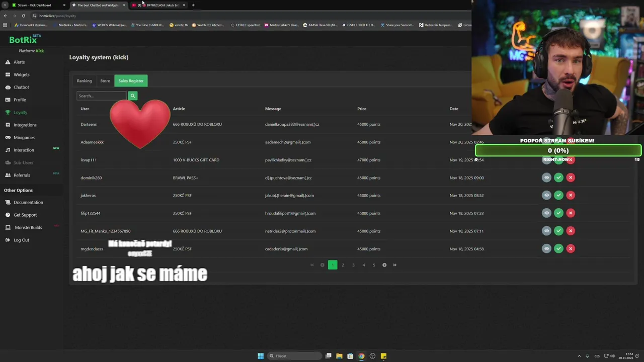Click the sales register search field
The width and height of the screenshot is (644, 362).
click(x=102, y=96)
